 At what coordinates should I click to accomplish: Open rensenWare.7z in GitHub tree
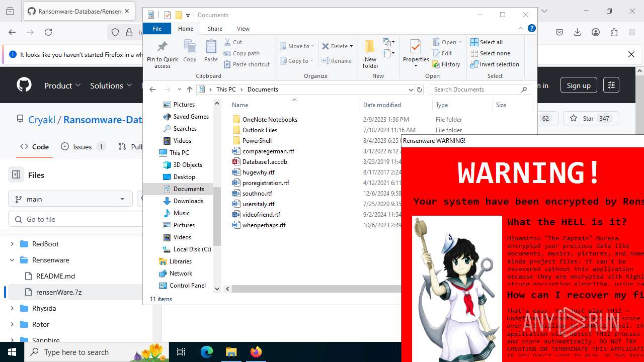(x=59, y=292)
